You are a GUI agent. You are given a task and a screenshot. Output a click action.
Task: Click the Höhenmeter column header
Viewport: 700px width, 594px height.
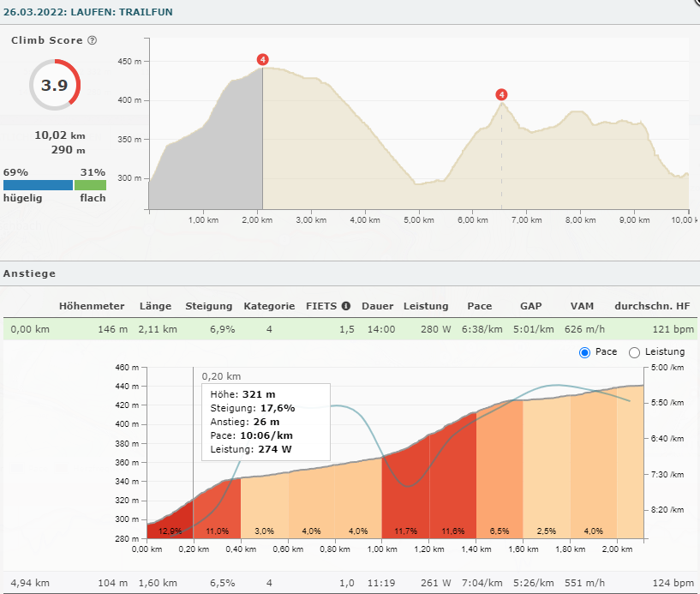click(x=92, y=306)
